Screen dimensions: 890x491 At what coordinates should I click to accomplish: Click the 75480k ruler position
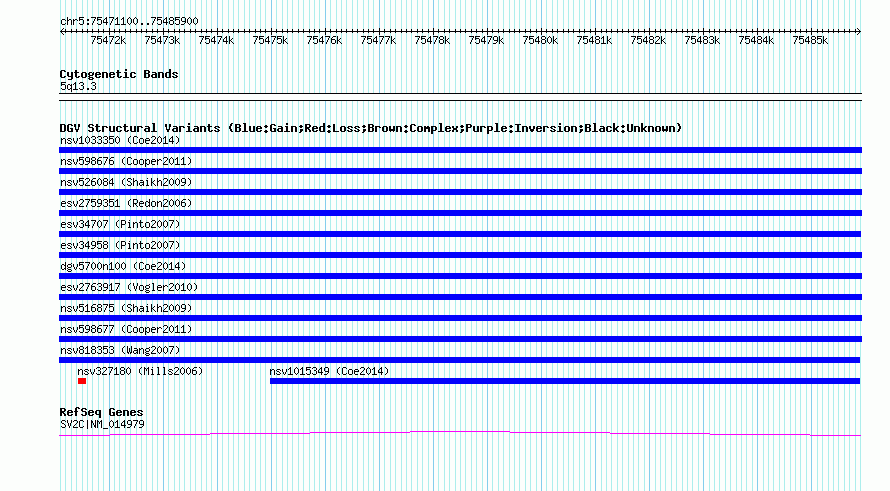pos(540,40)
